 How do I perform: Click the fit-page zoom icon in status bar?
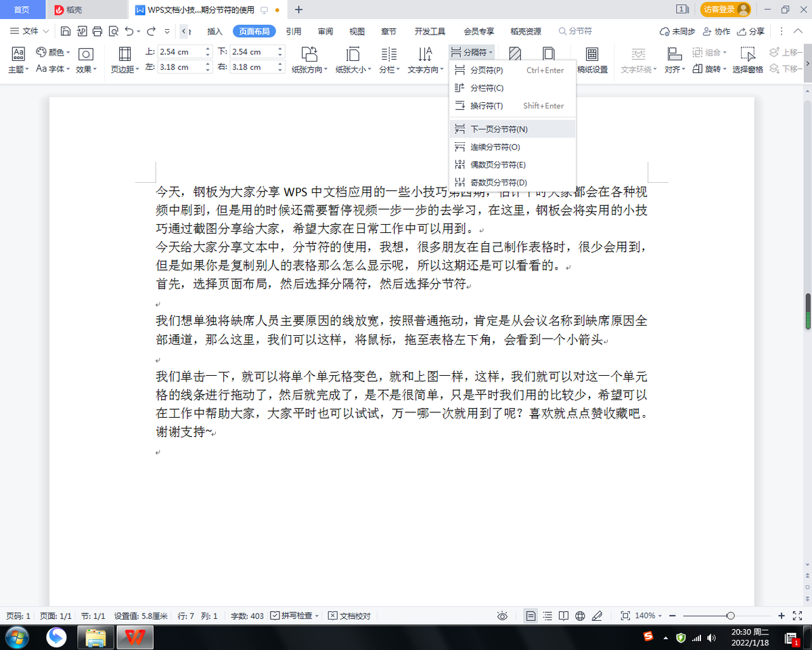coord(625,615)
